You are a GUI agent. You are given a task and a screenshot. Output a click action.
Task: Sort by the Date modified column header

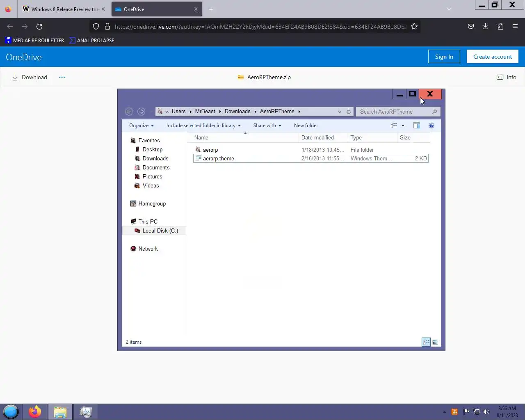[x=323, y=137]
